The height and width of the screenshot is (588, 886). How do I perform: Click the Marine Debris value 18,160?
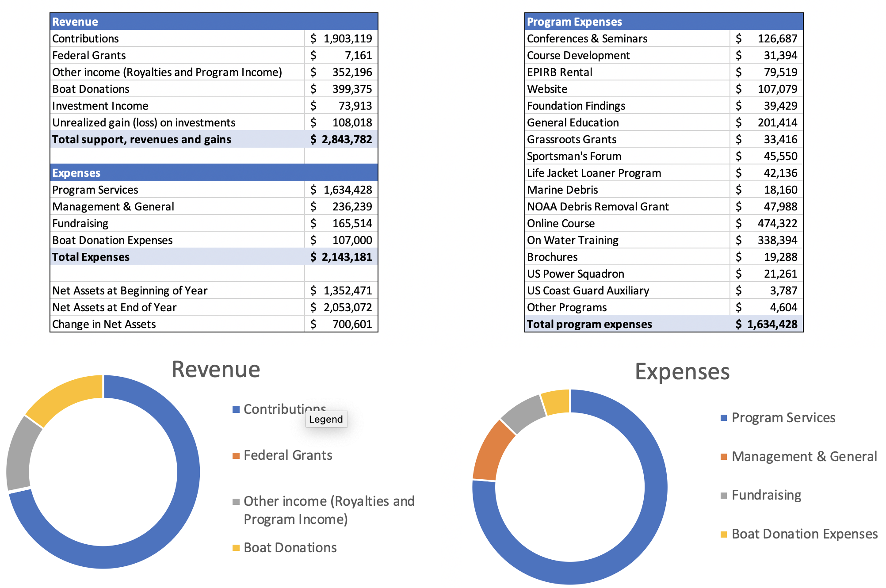(767, 190)
